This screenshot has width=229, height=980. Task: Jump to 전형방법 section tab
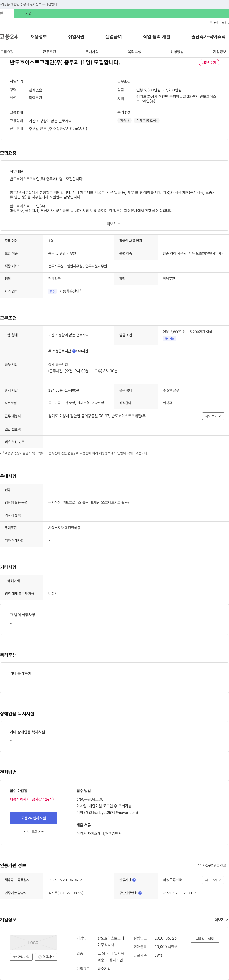(x=177, y=52)
